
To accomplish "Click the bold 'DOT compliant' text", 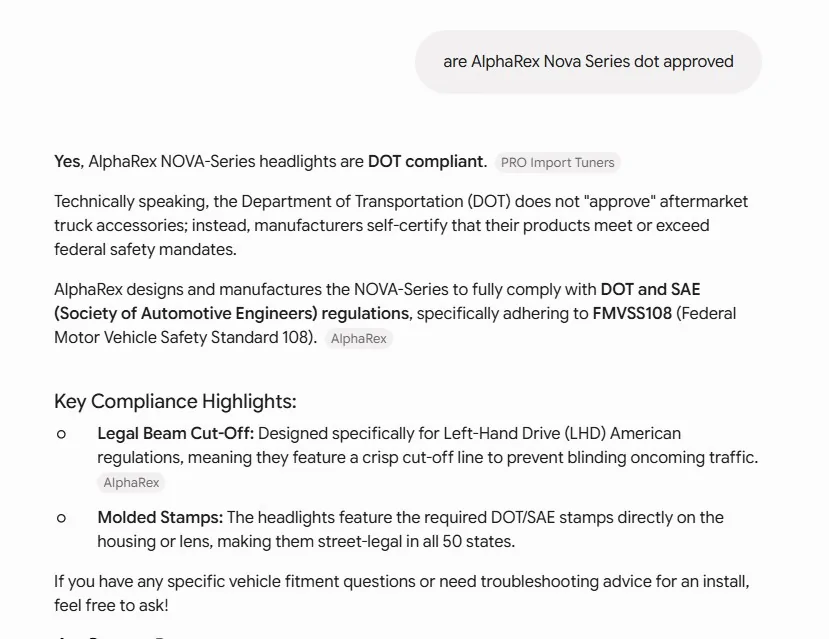I will (427, 161).
